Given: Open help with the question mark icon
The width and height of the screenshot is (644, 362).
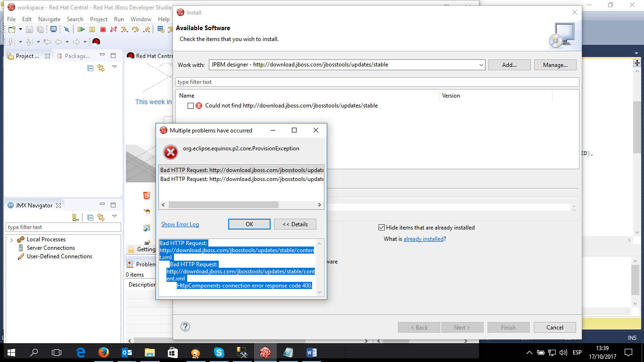Looking at the screenshot, I should coord(185,327).
